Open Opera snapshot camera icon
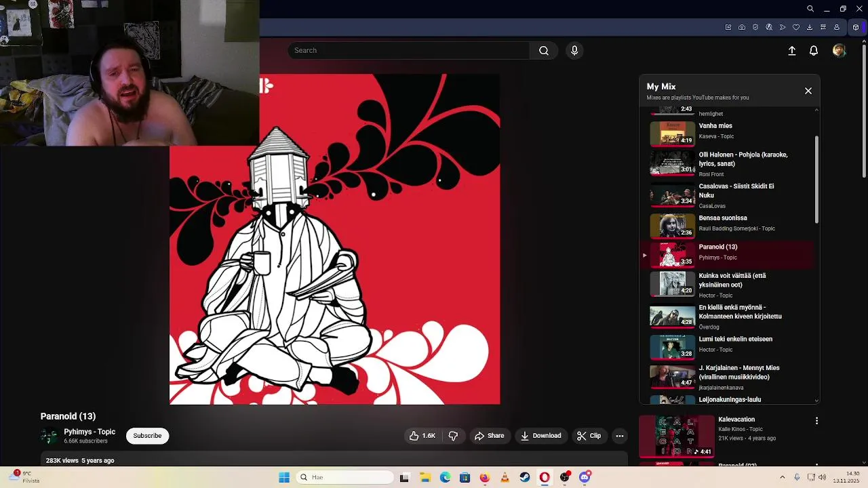 click(x=742, y=27)
